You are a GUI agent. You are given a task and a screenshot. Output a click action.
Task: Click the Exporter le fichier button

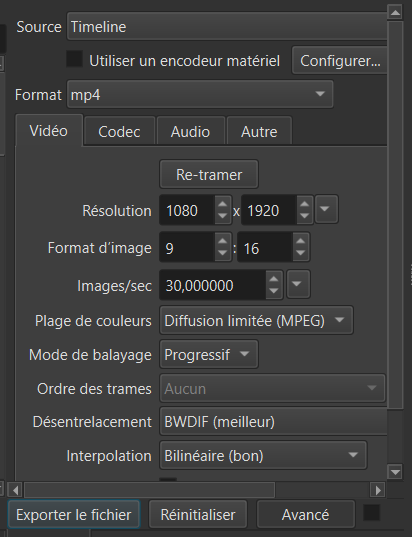74,514
